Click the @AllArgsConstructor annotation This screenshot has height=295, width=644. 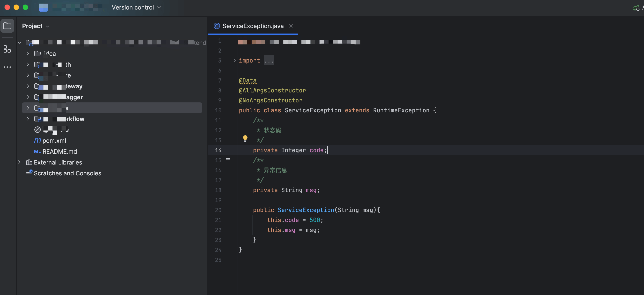272,90
